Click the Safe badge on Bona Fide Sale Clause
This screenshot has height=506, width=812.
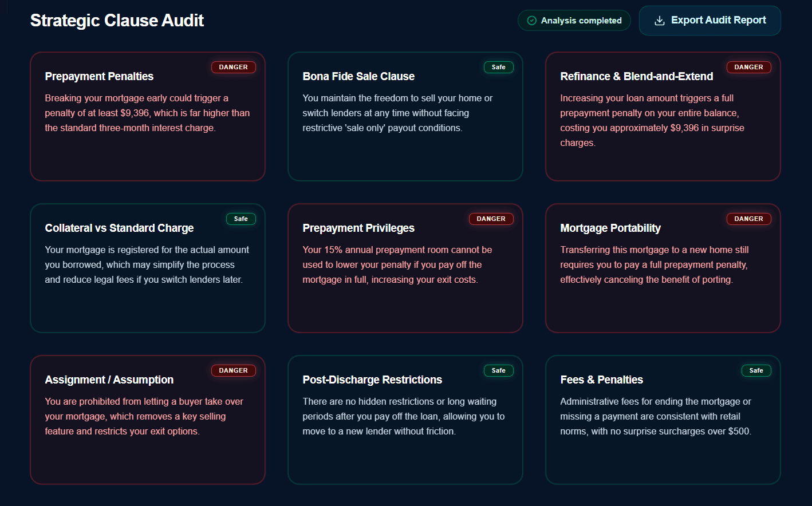tap(499, 67)
